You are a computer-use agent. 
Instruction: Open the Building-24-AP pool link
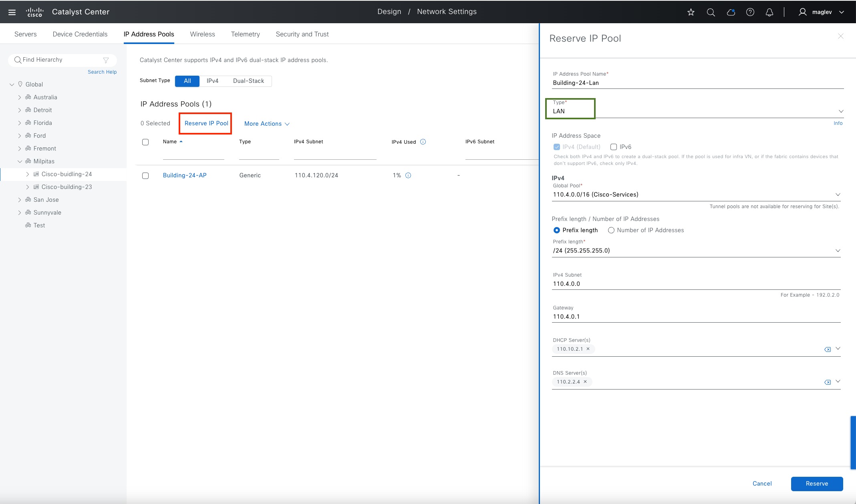pos(185,175)
